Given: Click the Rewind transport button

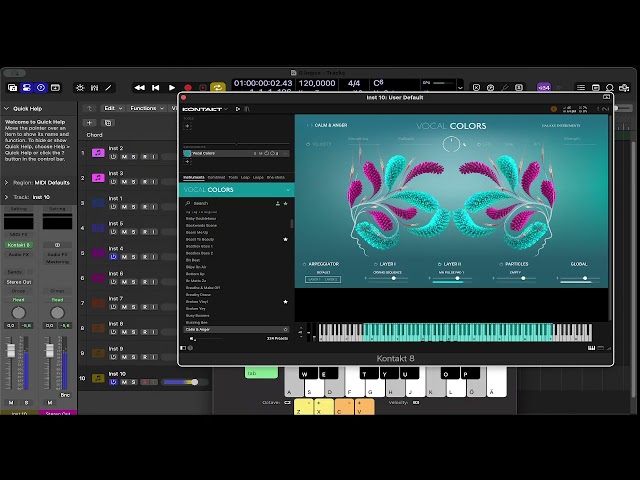Looking at the screenshot, I should (139, 88).
